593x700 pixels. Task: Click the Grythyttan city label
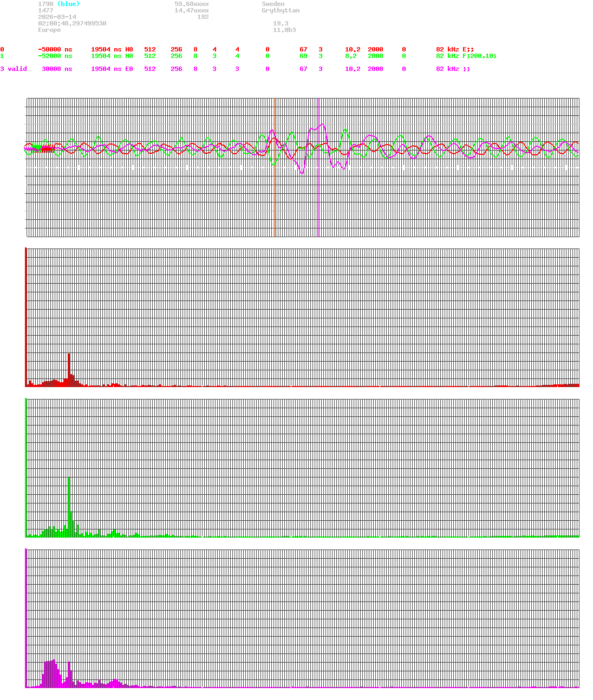click(281, 10)
